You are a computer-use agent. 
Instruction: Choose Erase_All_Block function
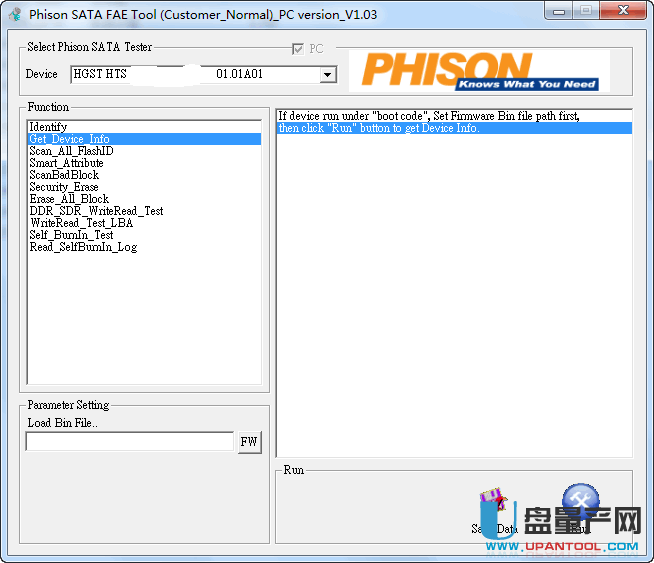[x=69, y=199]
